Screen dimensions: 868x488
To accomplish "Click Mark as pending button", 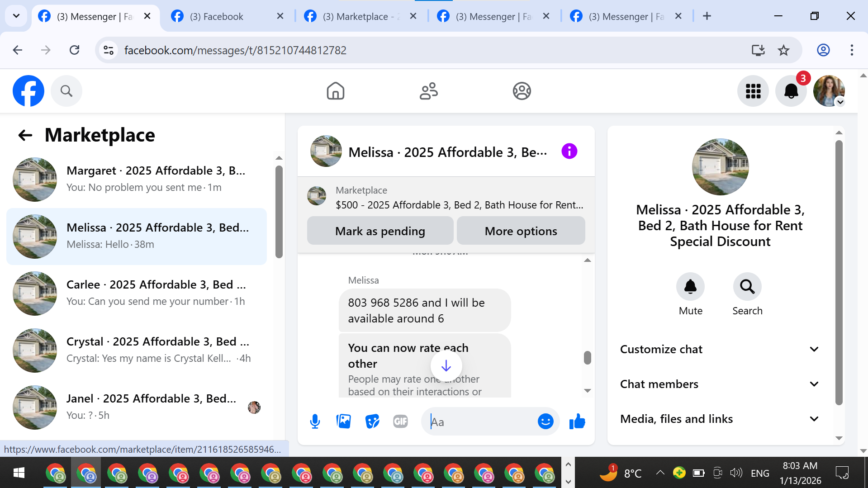I will [380, 231].
